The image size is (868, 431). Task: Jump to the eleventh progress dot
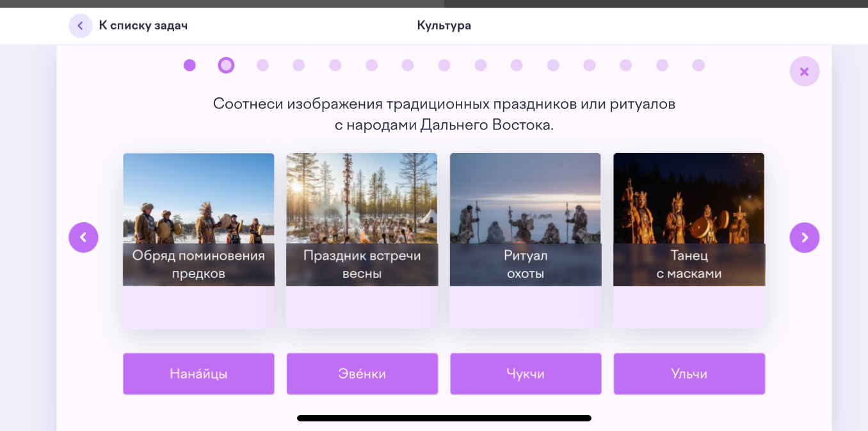click(x=553, y=65)
